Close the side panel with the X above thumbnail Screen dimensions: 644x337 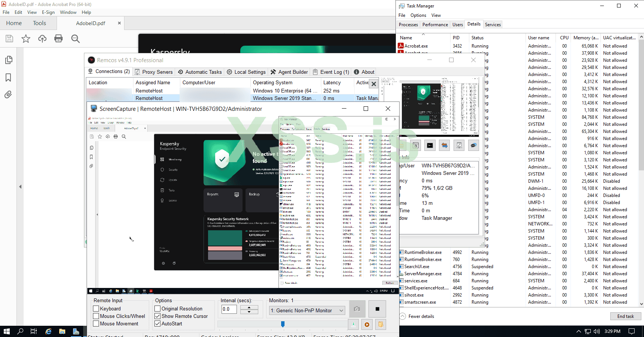pyautogui.click(x=374, y=84)
